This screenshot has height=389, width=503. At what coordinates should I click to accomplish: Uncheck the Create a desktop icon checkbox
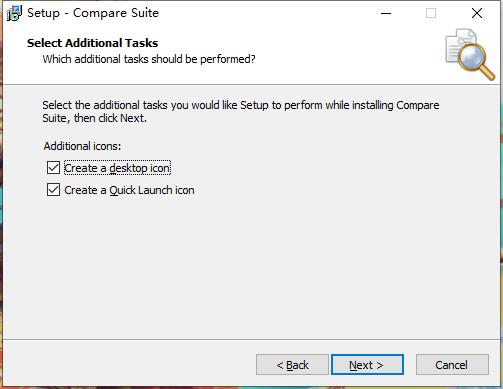coord(53,168)
